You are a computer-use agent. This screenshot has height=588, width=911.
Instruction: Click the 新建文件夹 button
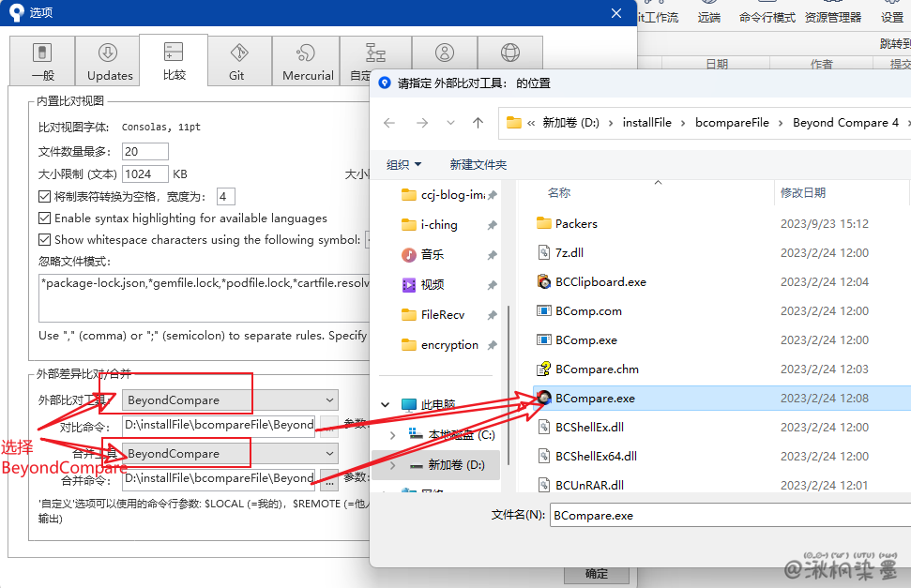pyautogui.click(x=478, y=165)
